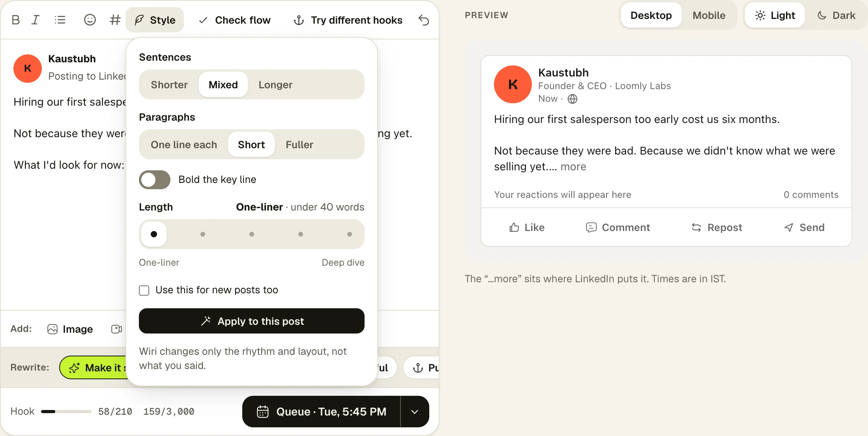Toggle bold formatting in the editor toolbar
This screenshot has height=436, width=868.
16,20
